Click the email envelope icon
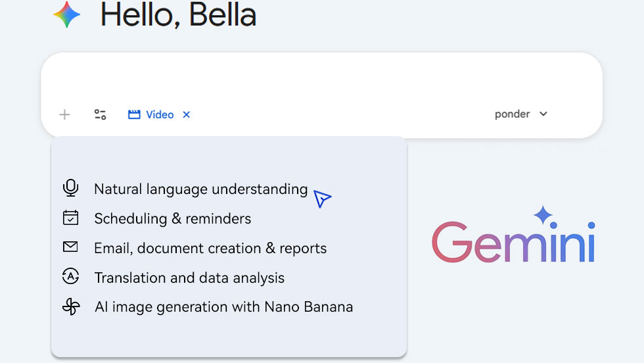This screenshot has height=363, width=644. pyautogui.click(x=70, y=247)
